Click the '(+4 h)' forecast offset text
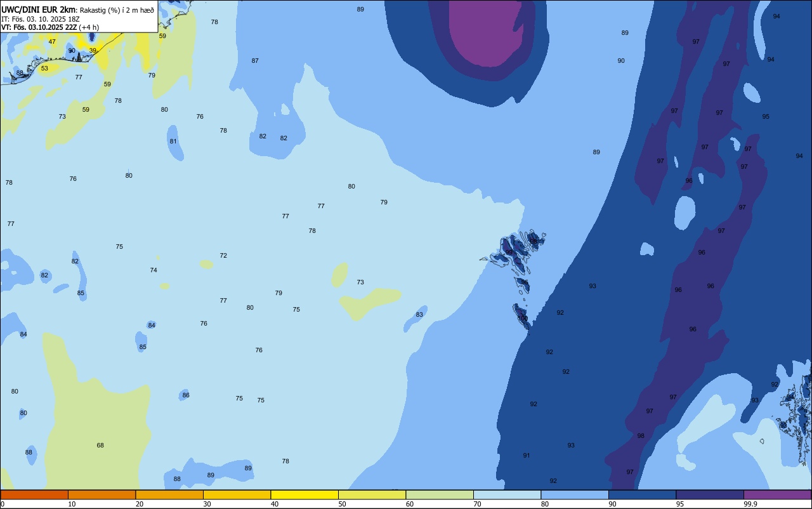The width and height of the screenshot is (812, 509). click(89, 27)
